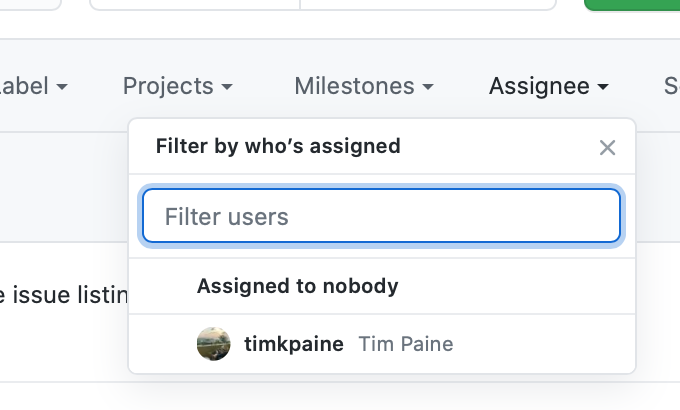Click the caret arrow beside Label
Screen dimensions: 680x410
pos(62,87)
